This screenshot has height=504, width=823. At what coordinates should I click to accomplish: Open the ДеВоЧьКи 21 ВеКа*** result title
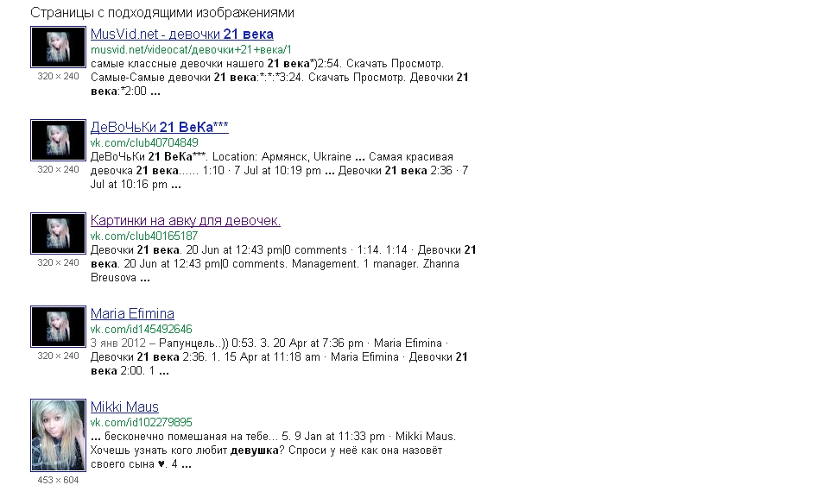coord(159,128)
